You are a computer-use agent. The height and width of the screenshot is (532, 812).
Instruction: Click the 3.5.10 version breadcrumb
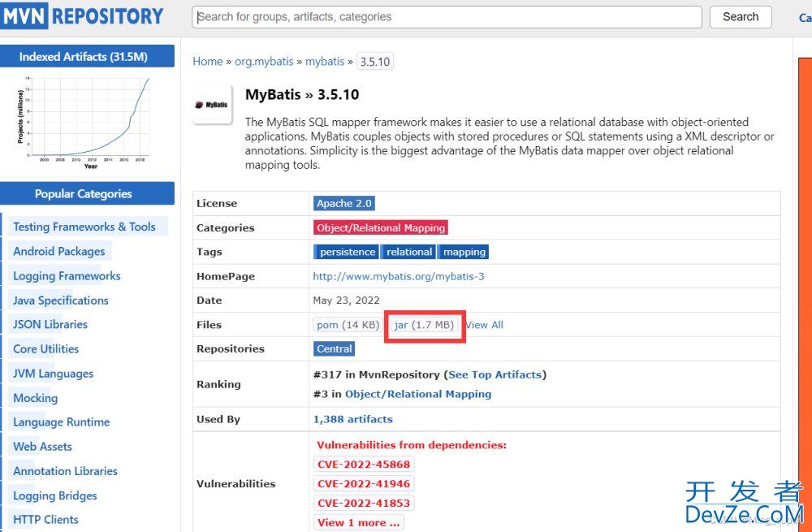coord(375,62)
